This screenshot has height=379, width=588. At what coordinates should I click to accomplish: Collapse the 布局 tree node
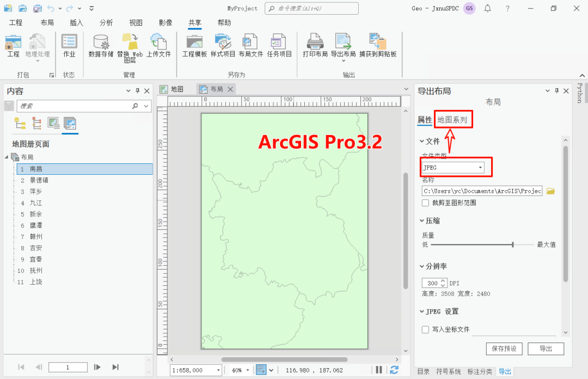[7, 157]
